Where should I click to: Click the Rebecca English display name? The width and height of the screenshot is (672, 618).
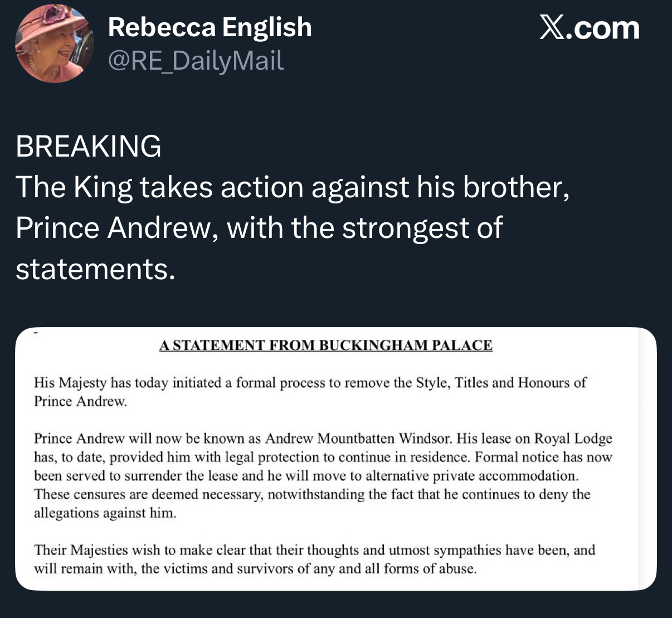[210, 27]
